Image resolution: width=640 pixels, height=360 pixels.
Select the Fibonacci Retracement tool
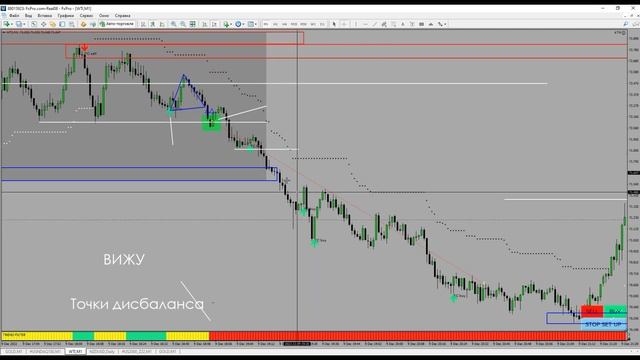tap(393, 24)
